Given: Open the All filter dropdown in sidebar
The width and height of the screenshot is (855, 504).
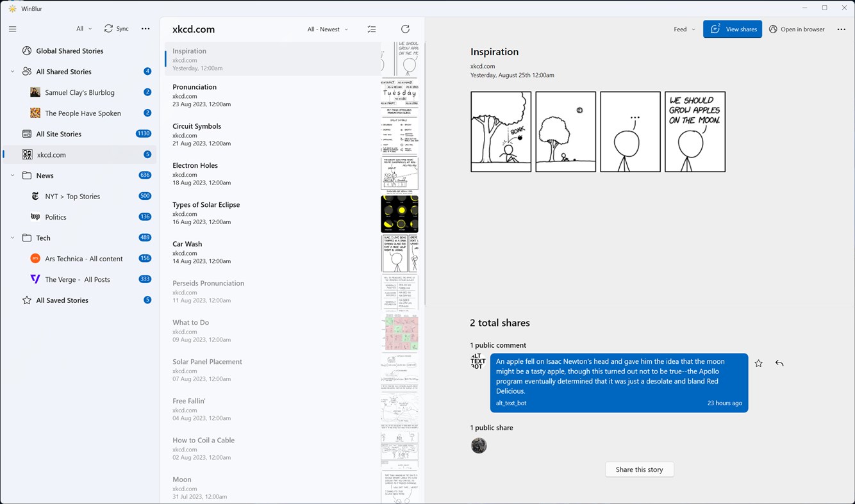Looking at the screenshot, I should (x=83, y=28).
